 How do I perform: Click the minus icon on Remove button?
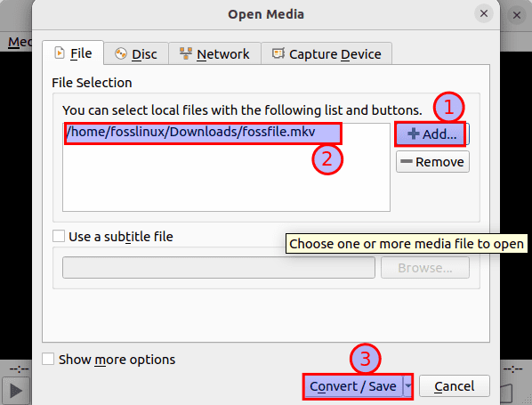tap(407, 161)
